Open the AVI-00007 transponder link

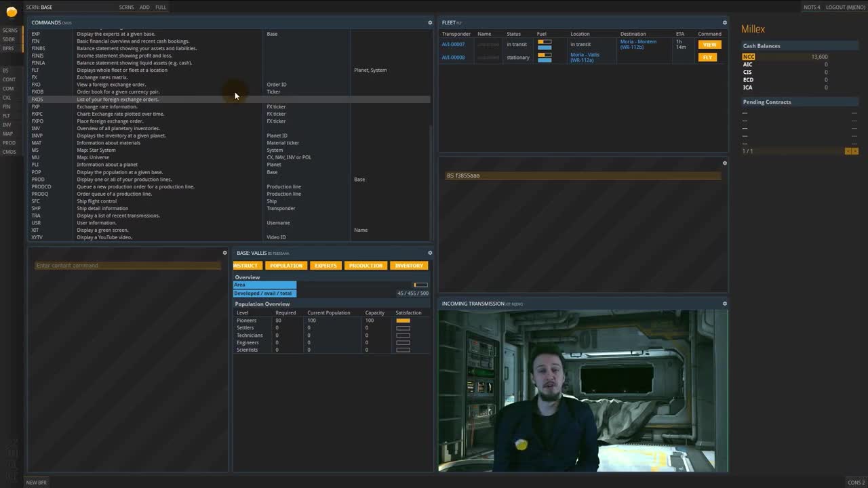(x=453, y=44)
